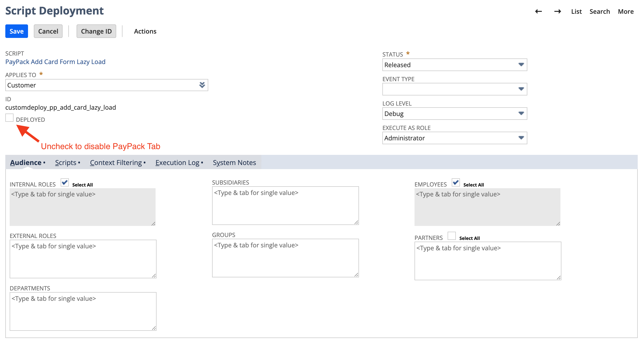
Task: Open the More menu in the header
Action: point(625,11)
